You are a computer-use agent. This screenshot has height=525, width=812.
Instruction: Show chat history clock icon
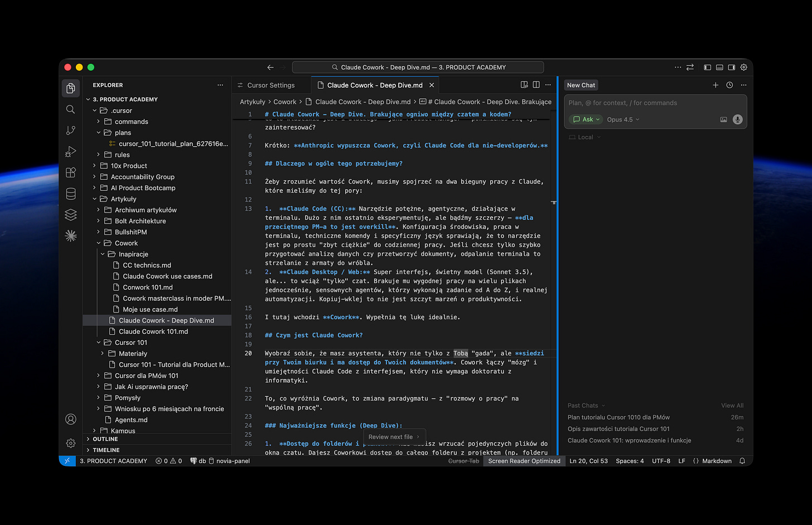pos(729,85)
